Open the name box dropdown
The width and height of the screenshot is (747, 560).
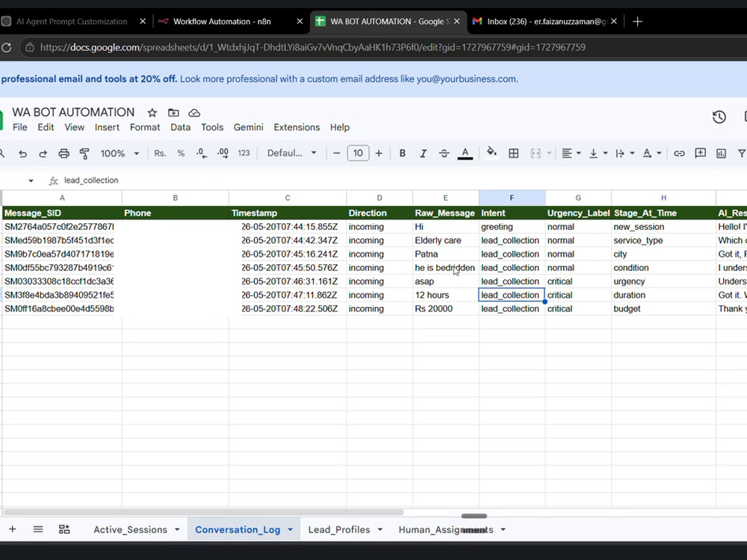[x=31, y=181]
